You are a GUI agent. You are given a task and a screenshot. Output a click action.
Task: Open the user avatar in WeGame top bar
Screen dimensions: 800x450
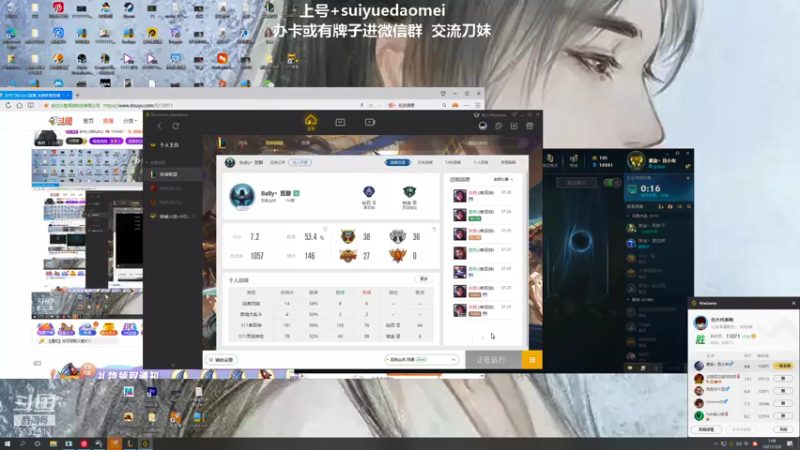pyautogui.click(x=483, y=126)
